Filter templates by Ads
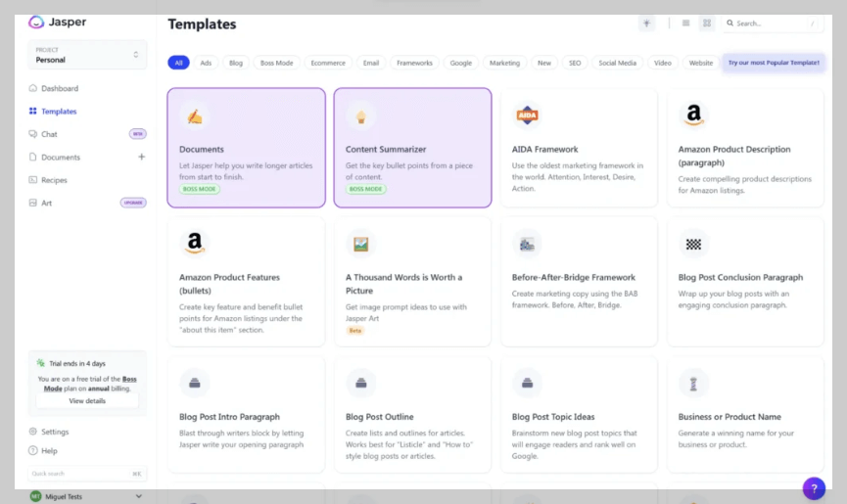The height and width of the screenshot is (504, 847). point(206,63)
